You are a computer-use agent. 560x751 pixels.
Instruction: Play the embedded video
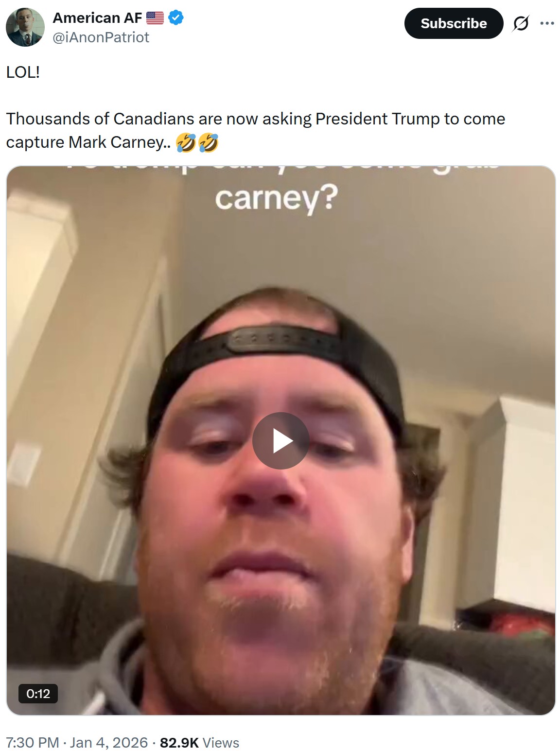pyautogui.click(x=280, y=440)
